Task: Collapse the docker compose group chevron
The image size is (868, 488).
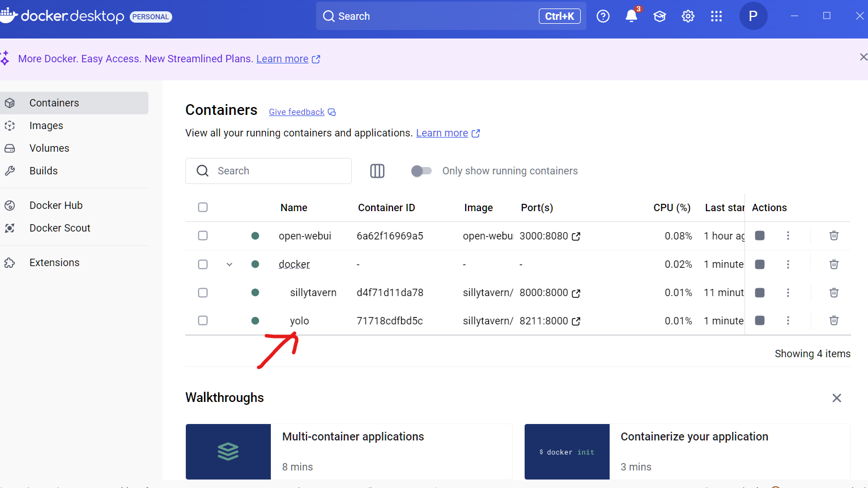Action: [229, 264]
